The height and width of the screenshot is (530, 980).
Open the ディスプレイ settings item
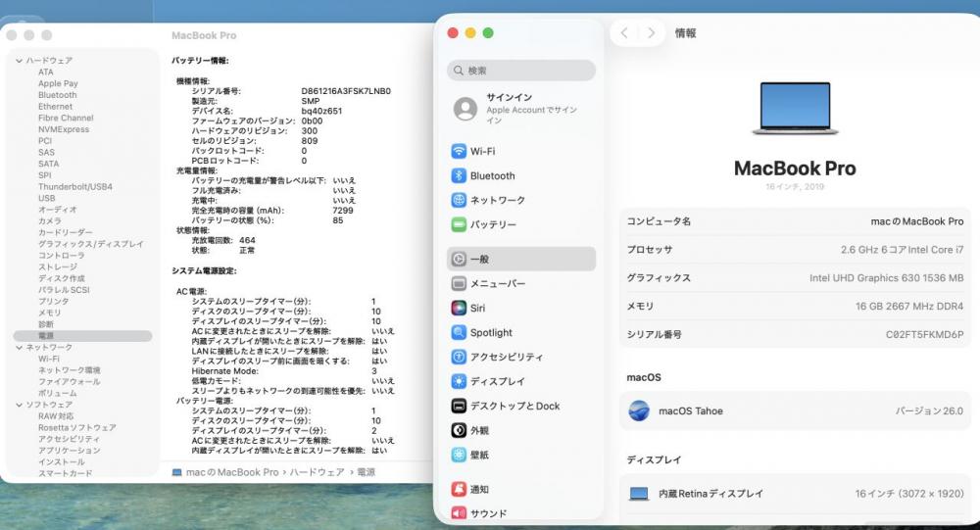click(x=497, y=381)
